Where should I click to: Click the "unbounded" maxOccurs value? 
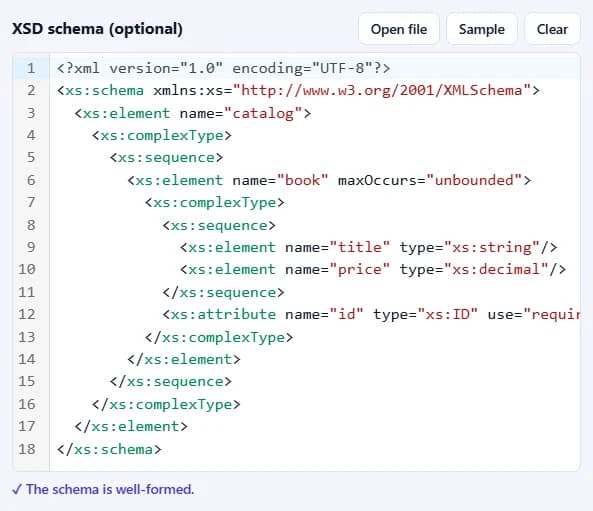(474, 180)
